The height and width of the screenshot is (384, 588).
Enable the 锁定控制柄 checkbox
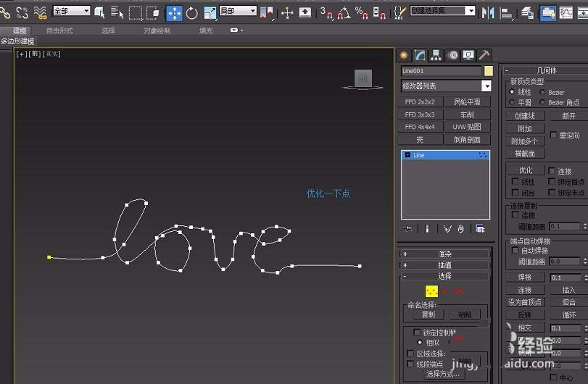click(x=417, y=332)
